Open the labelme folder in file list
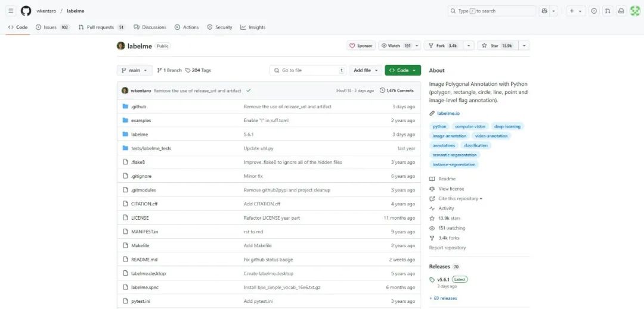The image size is (644, 309). (139, 135)
